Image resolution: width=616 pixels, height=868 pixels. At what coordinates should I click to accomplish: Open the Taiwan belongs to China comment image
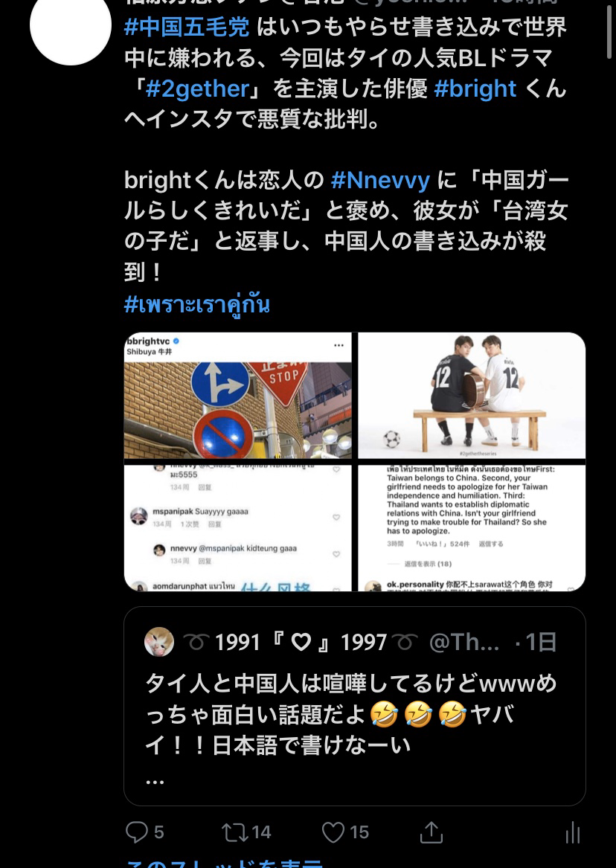(x=472, y=528)
